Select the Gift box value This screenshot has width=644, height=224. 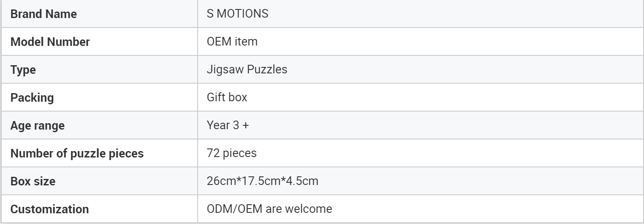click(x=227, y=97)
